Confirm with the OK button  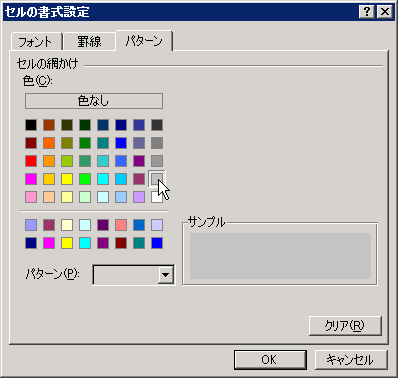(x=270, y=360)
